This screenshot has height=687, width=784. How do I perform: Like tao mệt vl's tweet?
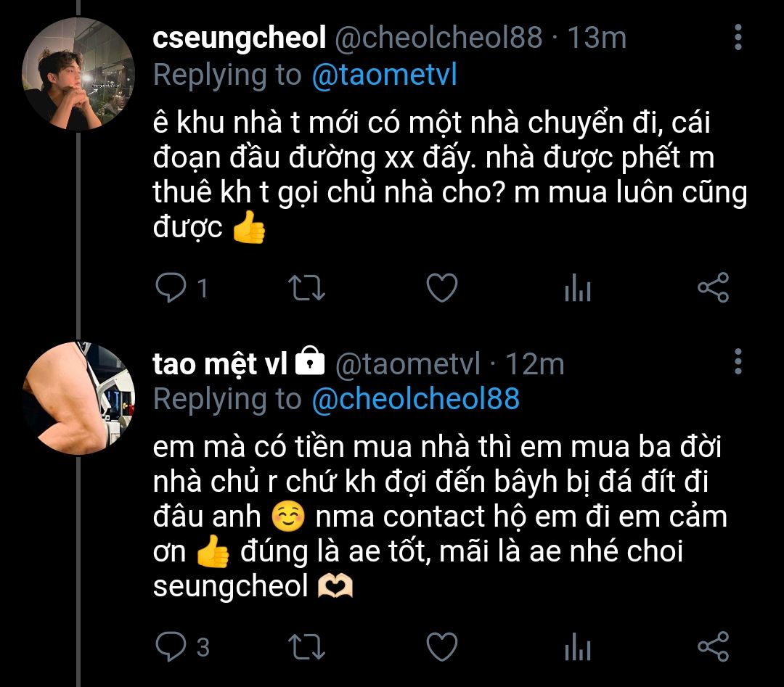pyautogui.click(x=441, y=646)
